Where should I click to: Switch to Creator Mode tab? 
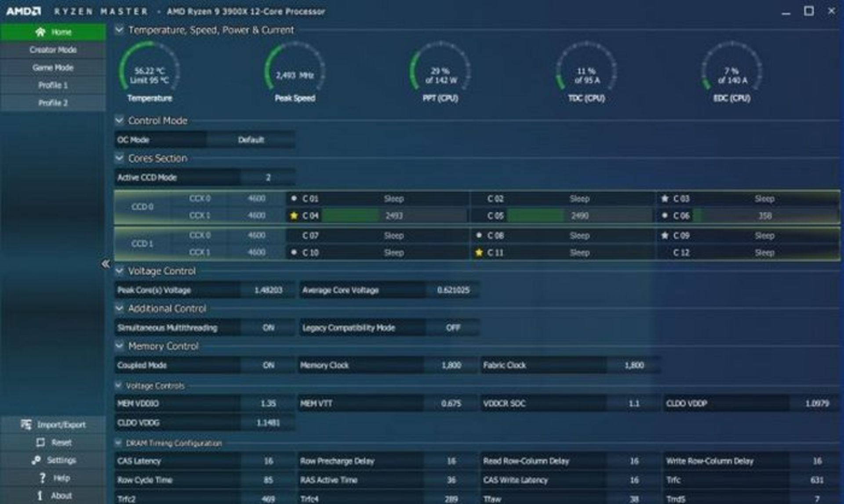(53, 50)
